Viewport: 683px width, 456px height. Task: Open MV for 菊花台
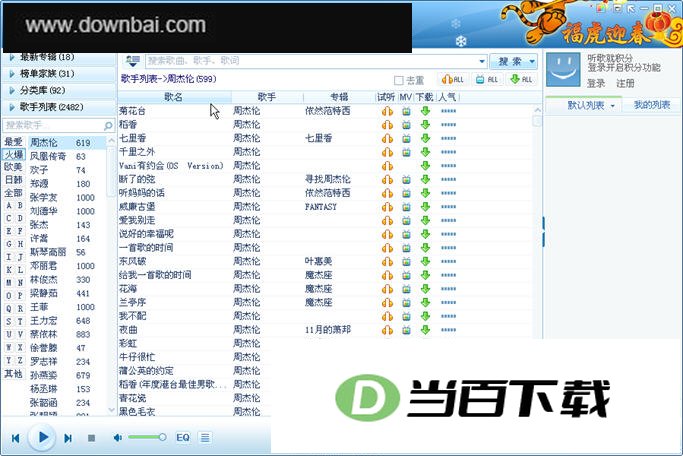coord(406,111)
